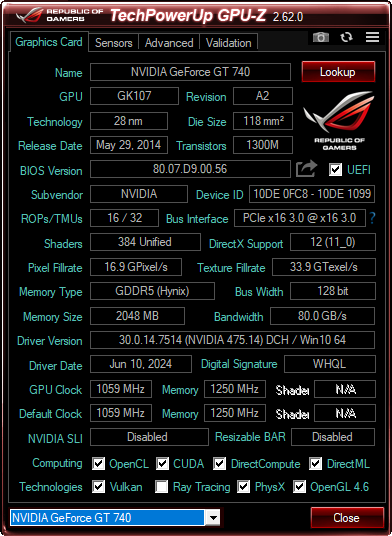Click the Bus Interface PCIe x16 3.0 field
This screenshot has width=392, height=536.
click(x=300, y=218)
